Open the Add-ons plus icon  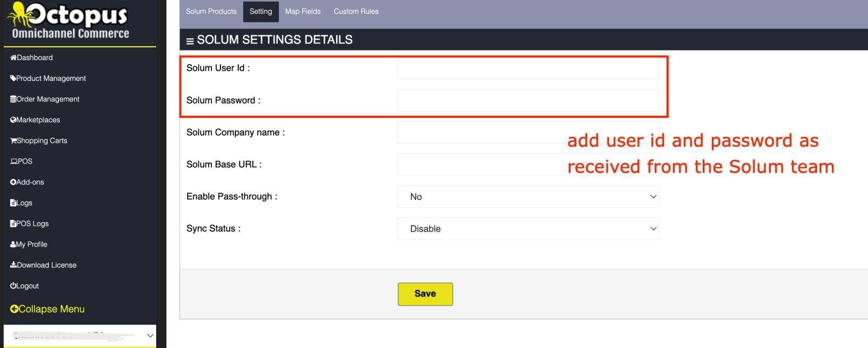pos(13,182)
